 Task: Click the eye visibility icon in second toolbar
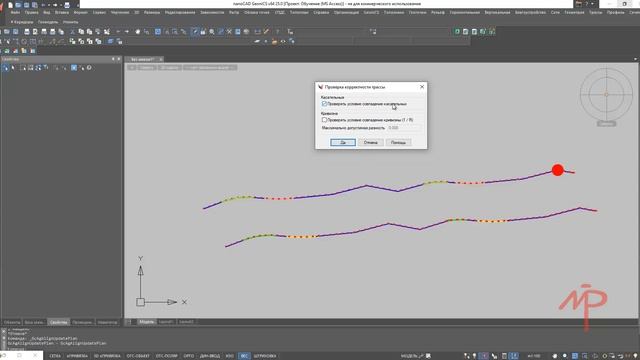tap(283, 41)
